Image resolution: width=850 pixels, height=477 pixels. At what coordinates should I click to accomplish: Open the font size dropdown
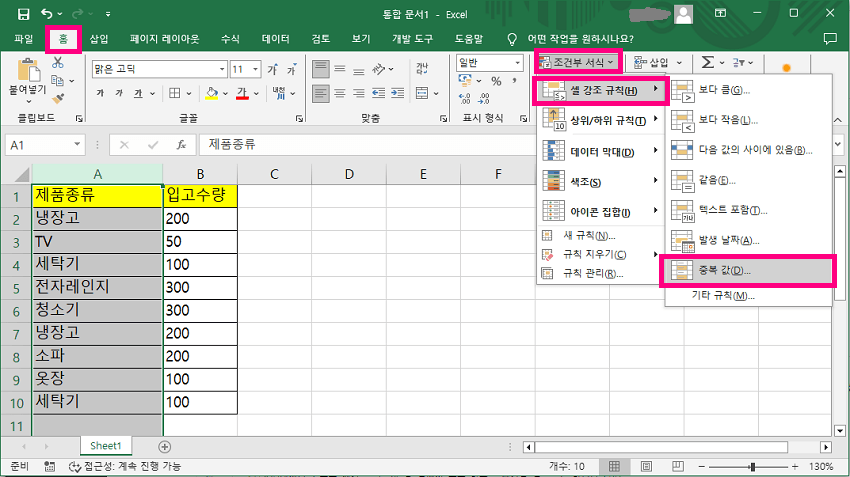click(255, 69)
